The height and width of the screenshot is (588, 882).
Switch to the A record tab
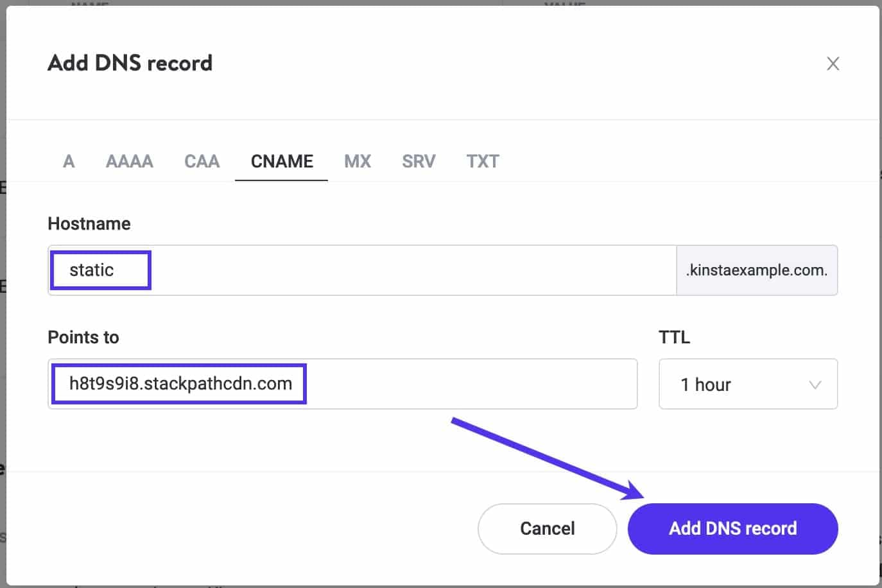pyautogui.click(x=68, y=161)
